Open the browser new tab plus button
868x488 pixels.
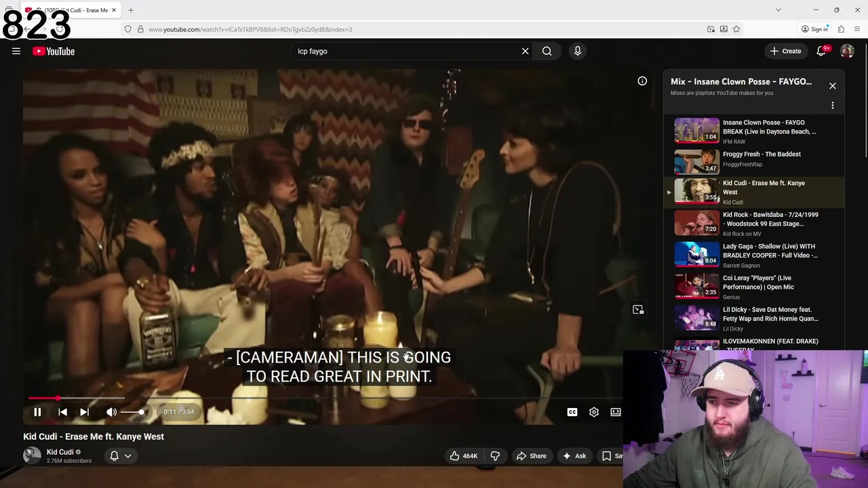(131, 10)
